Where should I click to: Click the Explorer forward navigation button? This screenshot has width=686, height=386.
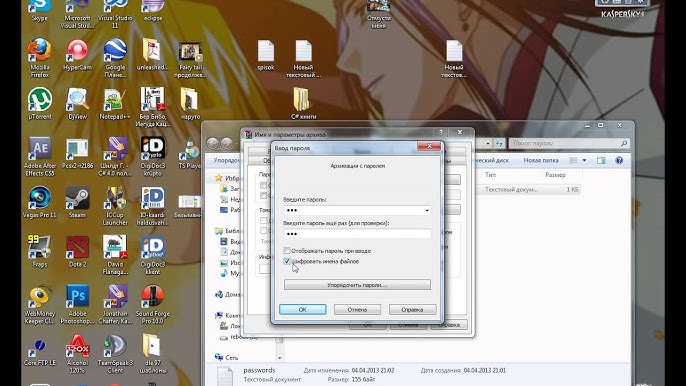[227, 143]
